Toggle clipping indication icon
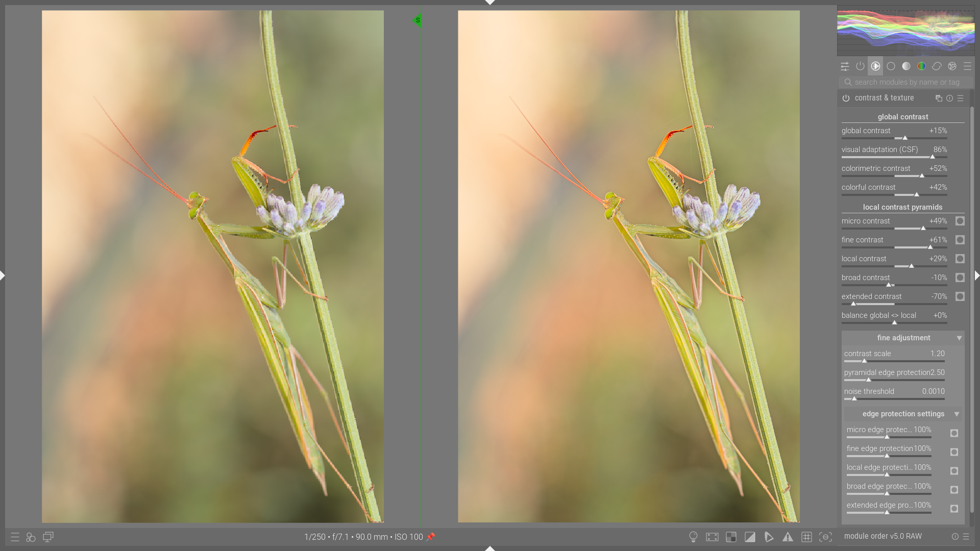Viewport: 980px width, 551px height. [x=750, y=537]
